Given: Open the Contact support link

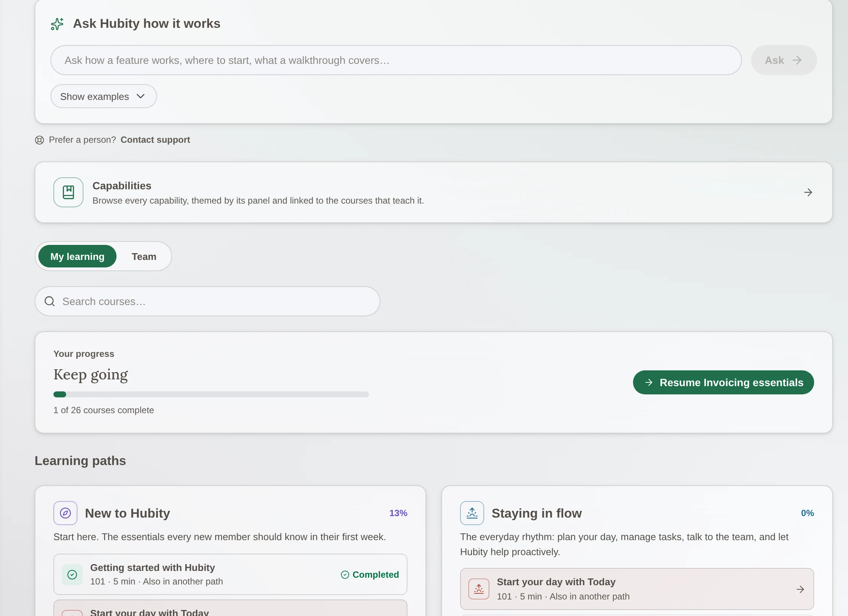Looking at the screenshot, I should 155,140.
